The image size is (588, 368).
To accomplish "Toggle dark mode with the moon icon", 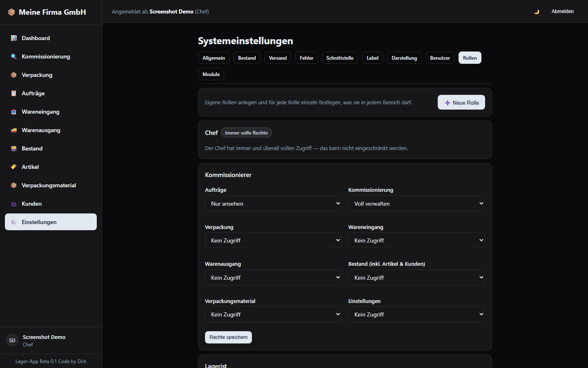I will tap(537, 11).
